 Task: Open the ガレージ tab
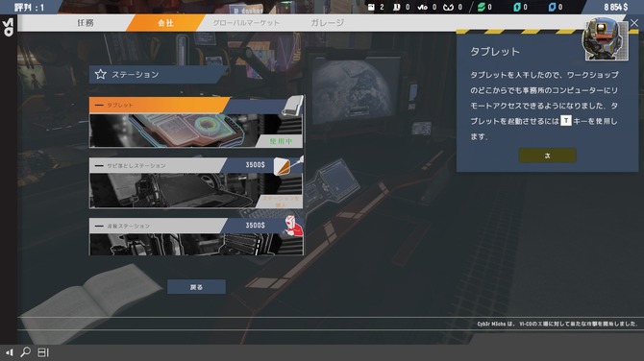[x=327, y=23]
